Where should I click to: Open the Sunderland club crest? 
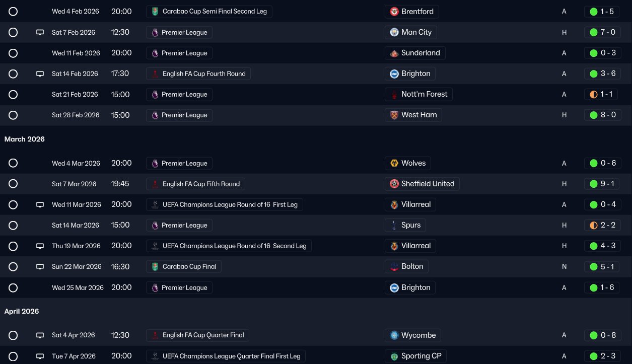point(394,53)
